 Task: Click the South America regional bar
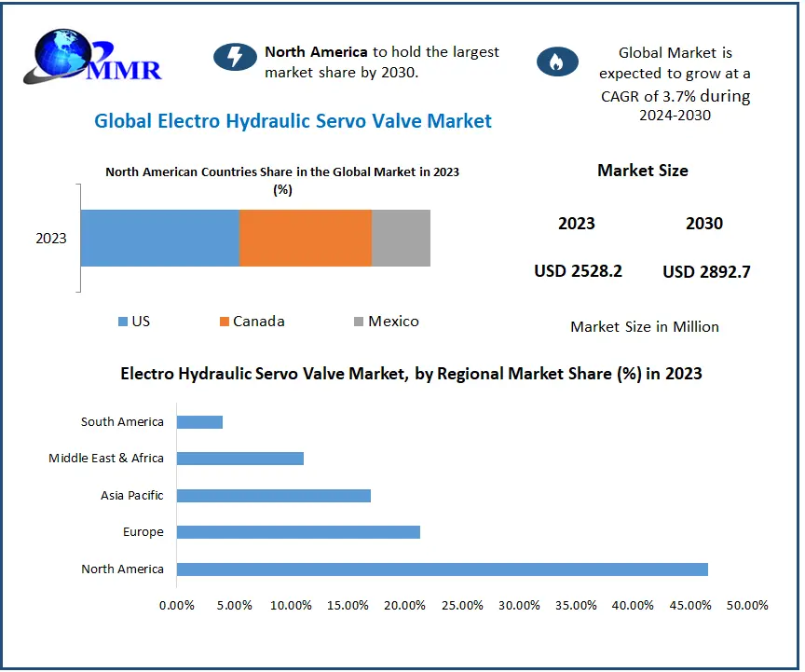(x=199, y=422)
